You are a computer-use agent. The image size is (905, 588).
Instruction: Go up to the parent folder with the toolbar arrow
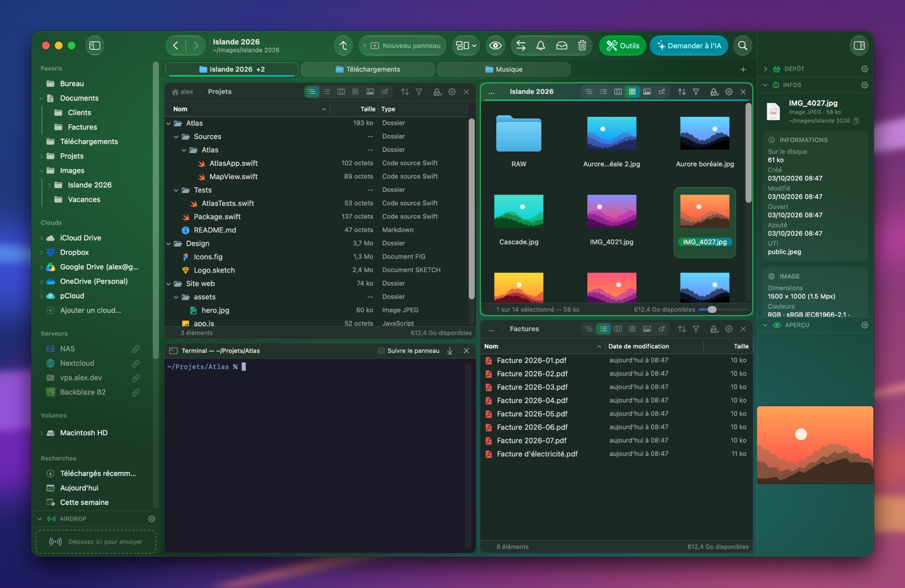tap(343, 46)
